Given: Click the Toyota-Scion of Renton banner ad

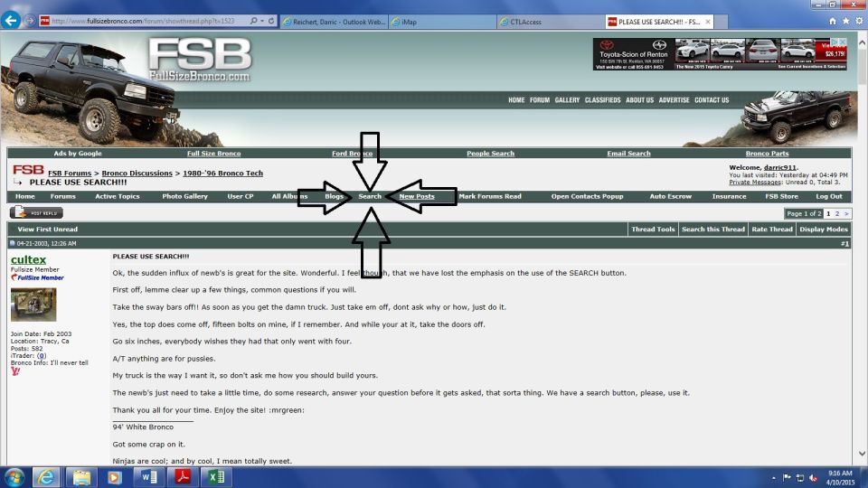Looking at the screenshot, I should pyautogui.click(x=720, y=53).
